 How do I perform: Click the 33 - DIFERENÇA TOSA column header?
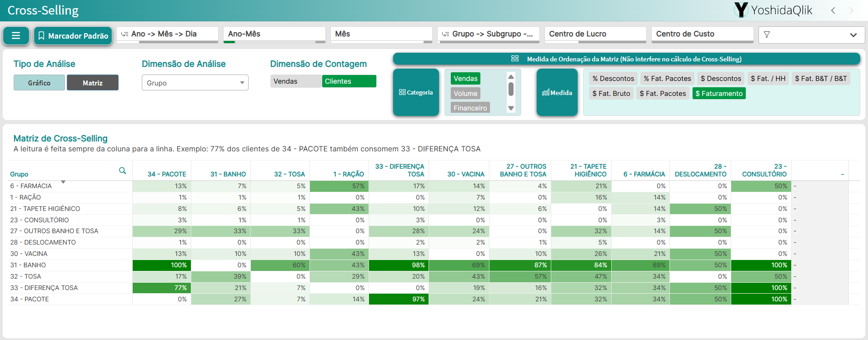(399, 170)
